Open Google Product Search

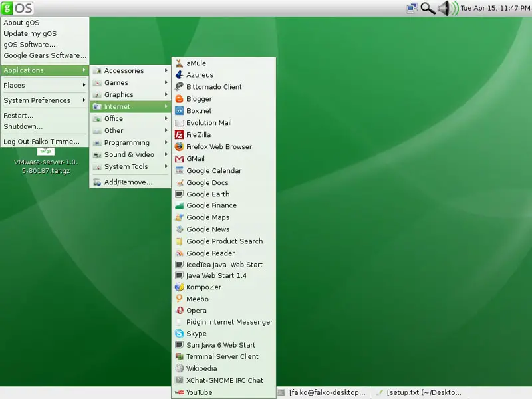pos(223,241)
